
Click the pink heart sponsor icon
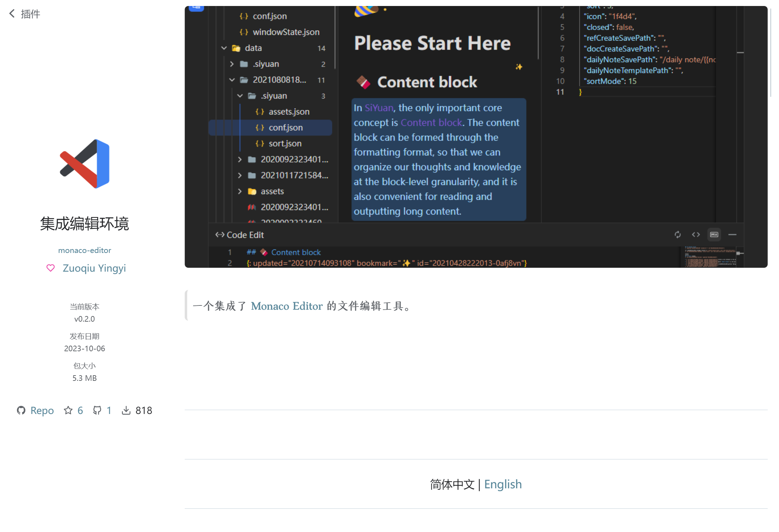pyautogui.click(x=50, y=268)
